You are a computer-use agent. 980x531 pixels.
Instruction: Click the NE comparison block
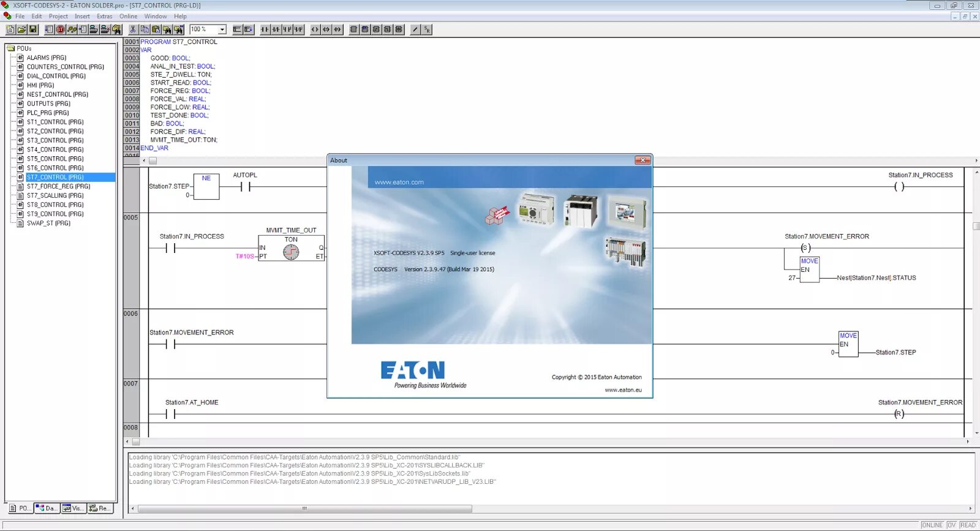206,187
